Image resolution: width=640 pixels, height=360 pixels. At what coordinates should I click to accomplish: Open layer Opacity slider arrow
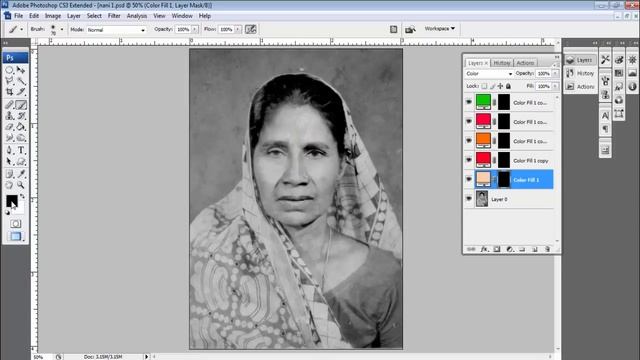555,73
